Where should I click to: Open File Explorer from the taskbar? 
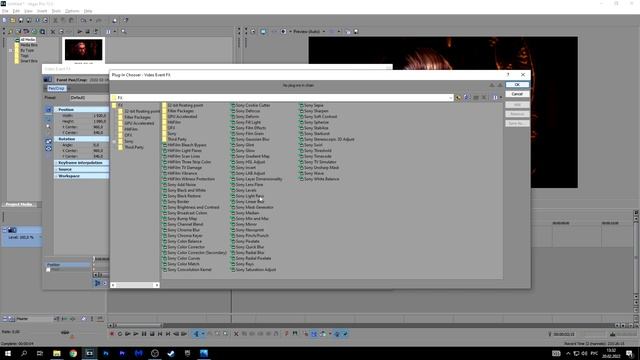(x=57, y=353)
